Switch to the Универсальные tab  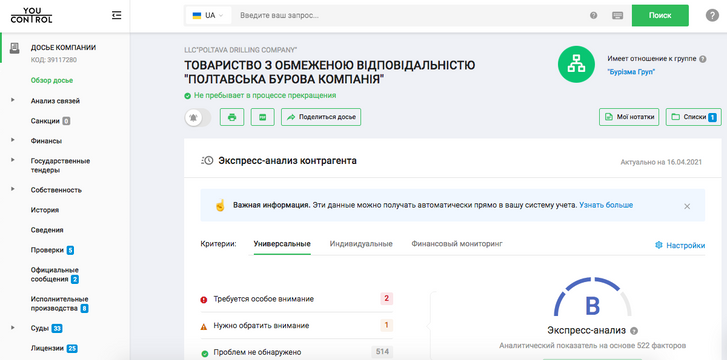click(282, 244)
